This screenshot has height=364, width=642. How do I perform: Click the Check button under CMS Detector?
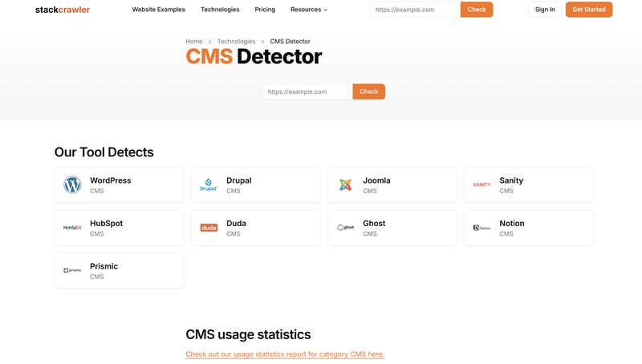369,91
